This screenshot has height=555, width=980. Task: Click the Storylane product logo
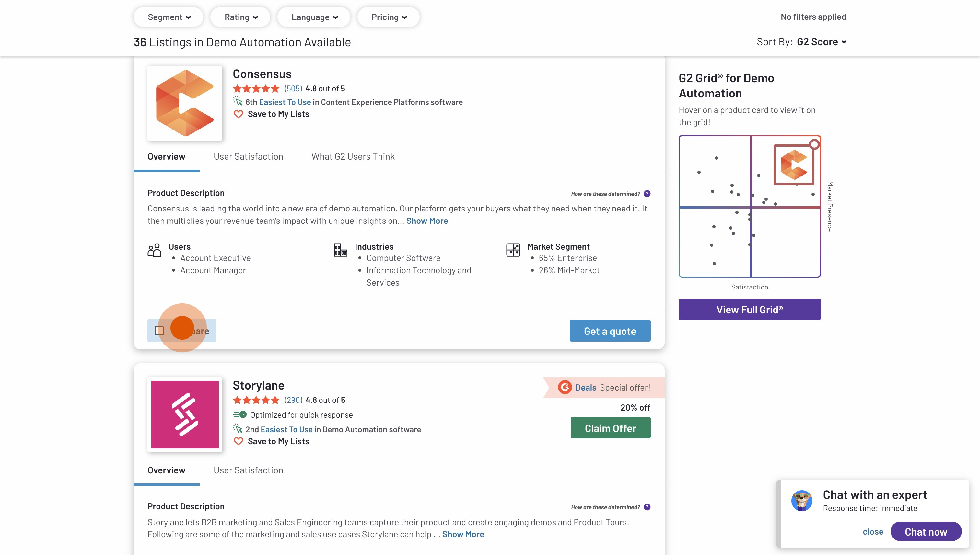tap(185, 415)
